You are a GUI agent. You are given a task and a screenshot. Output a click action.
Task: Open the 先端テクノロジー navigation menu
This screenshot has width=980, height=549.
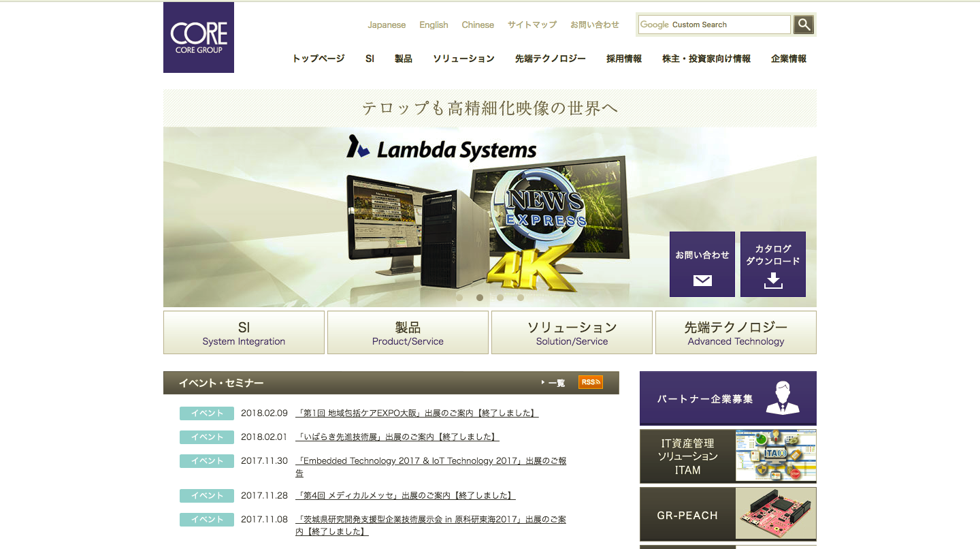[x=551, y=59]
